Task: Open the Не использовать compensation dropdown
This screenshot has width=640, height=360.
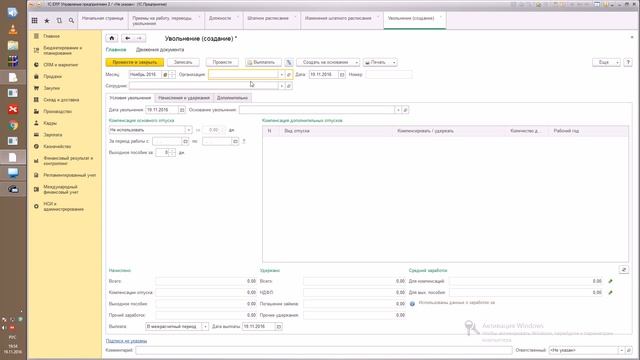Action: coord(189,130)
